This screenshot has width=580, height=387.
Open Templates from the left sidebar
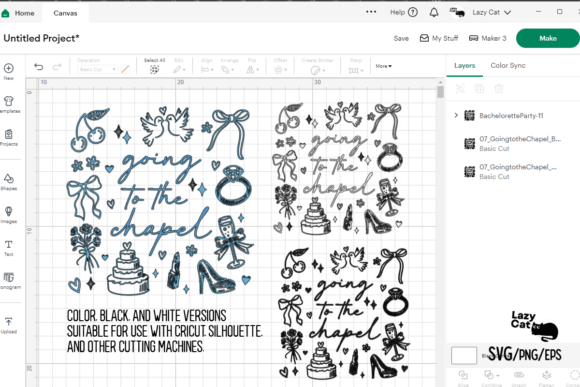point(9,104)
